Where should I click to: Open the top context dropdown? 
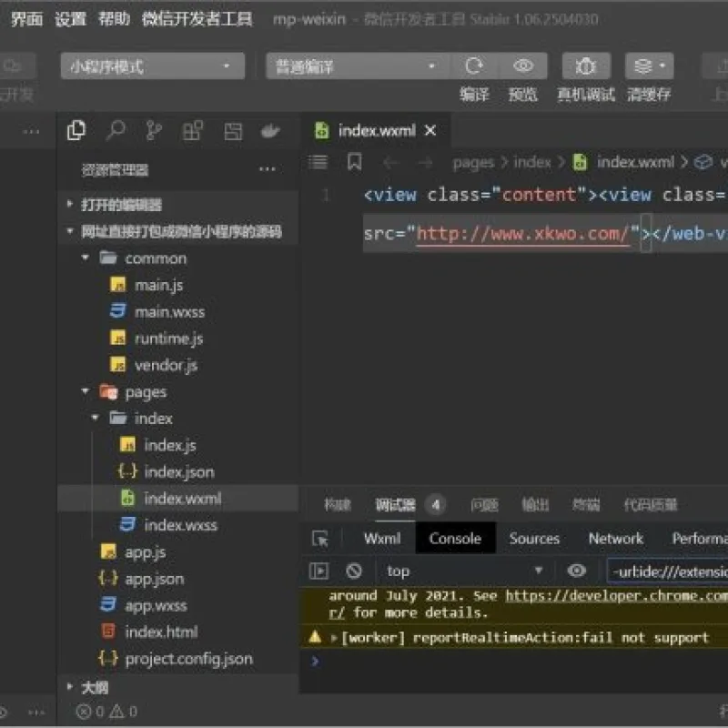click(465, 571)
